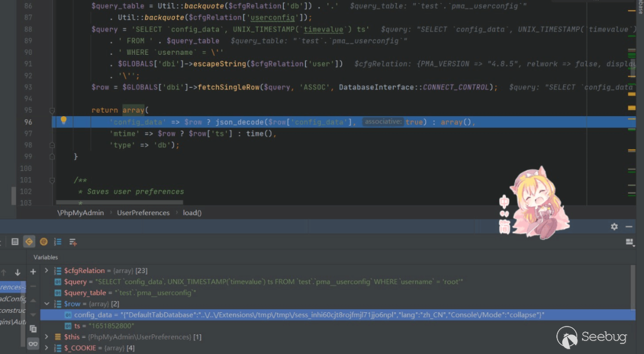Expand the $cfgRelation array node
Screen dimensions: 644x354
[47, 271]
